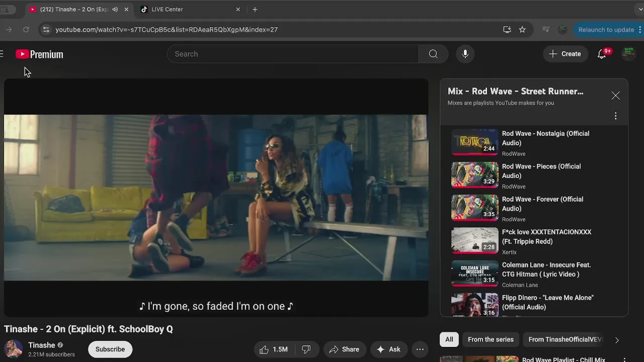This screenshot has width=644, height=362.
Task: Open the notifications bell
Action: [x=602, y=54]
